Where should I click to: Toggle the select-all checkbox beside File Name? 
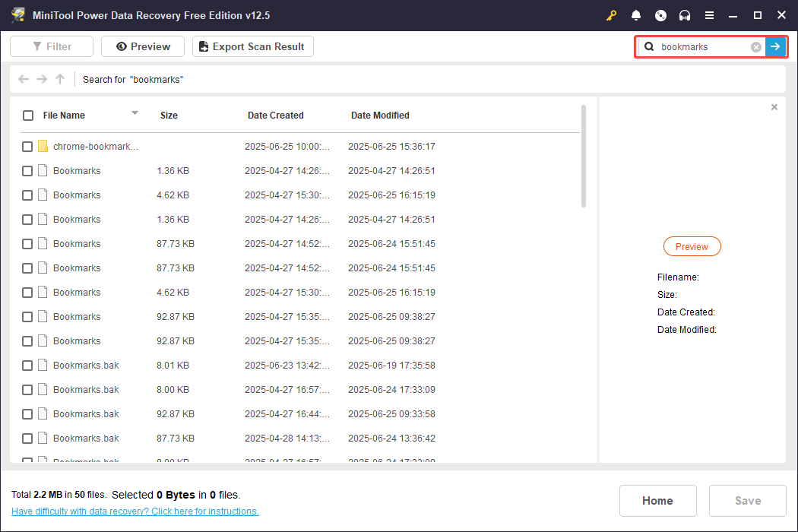click(28, 116)
